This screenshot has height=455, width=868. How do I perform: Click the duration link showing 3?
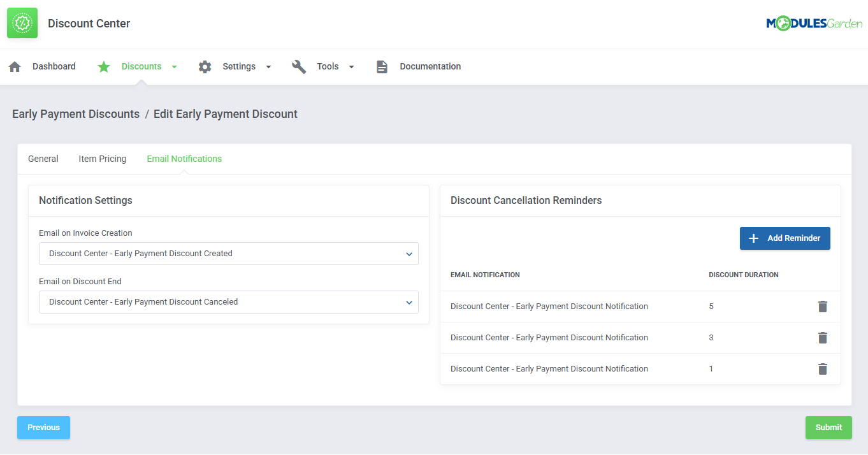(x=711, y=337)
